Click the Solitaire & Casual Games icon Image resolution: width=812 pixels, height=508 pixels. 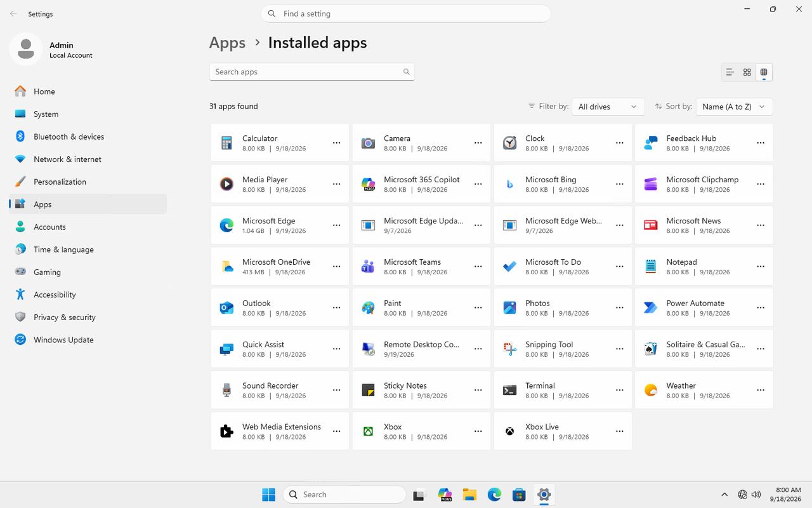click(x=650, y=349)
